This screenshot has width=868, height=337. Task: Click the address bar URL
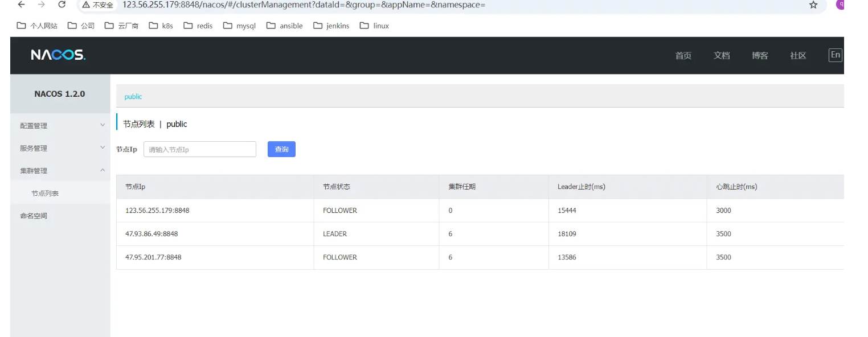click(x=304, y=5)
